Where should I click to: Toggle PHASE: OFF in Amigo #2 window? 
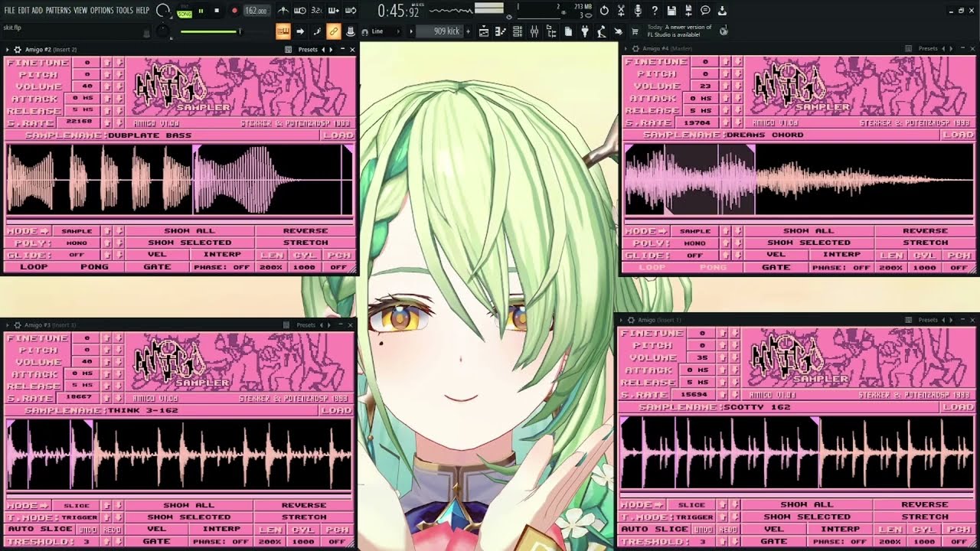[x=222, y=267]
